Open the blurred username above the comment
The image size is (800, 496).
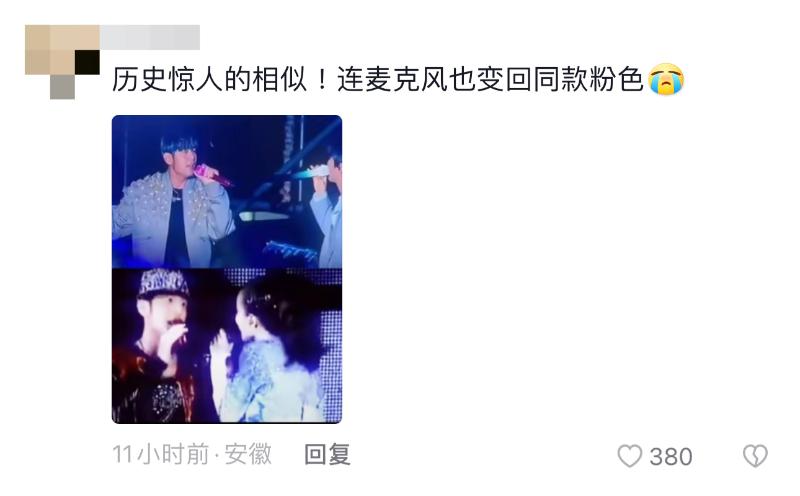click(x=150, y=37)
